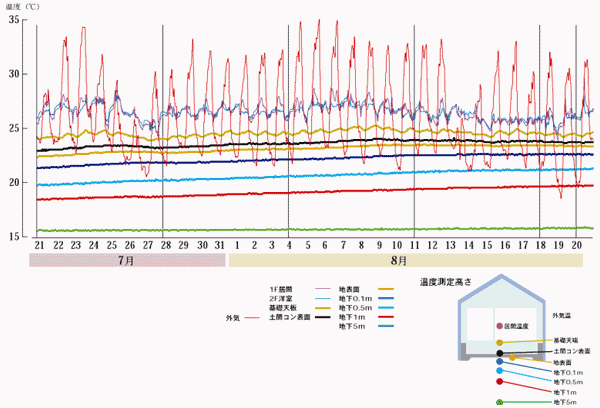Click the 8月 month bar

pyautogui.click(x=406, y=260)
